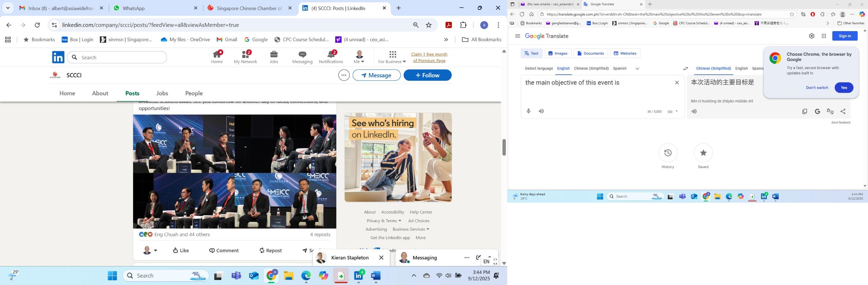Screen dimensions: 868x285
Task: Open My Network in LinkedIn navigation
Action: (x=245, y=57)
